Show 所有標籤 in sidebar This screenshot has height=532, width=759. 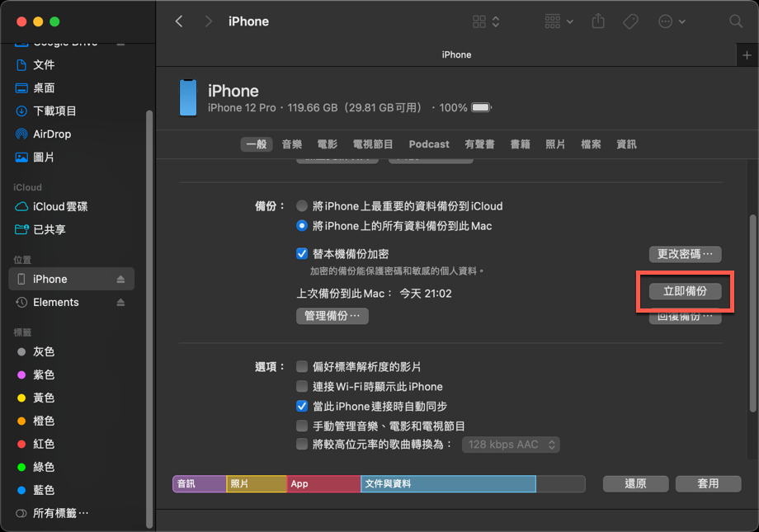(x=60, y=513)
